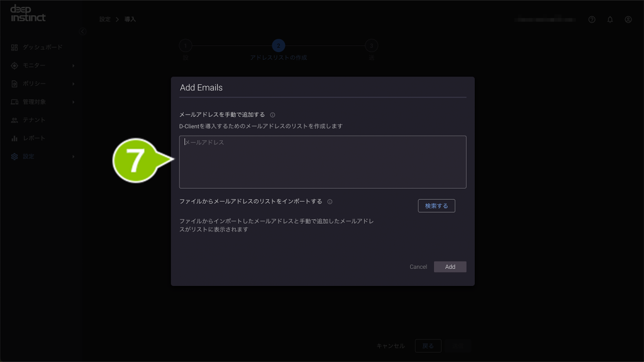Expand the モニター submenu arrow

point(74,65)
